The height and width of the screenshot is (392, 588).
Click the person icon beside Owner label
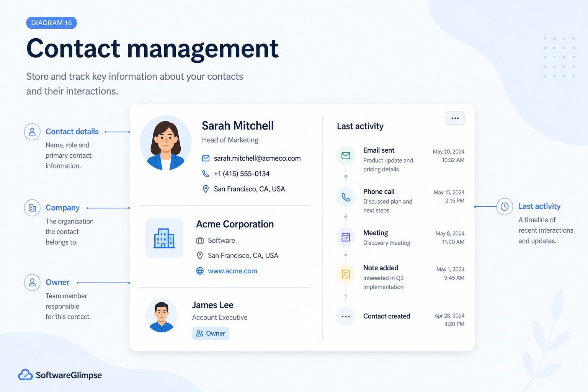(x=32, y=283)
